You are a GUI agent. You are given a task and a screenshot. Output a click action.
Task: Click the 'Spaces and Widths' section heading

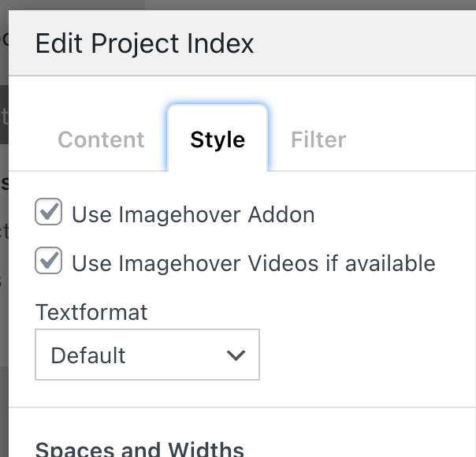[139, 448]
